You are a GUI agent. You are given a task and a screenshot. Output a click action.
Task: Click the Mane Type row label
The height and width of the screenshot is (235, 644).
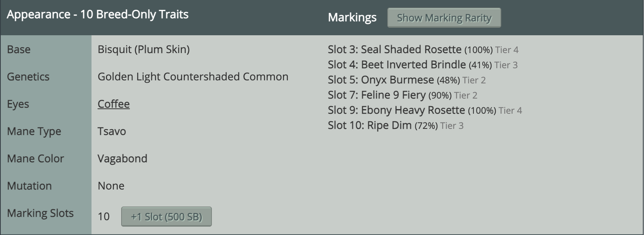point(34,131)
